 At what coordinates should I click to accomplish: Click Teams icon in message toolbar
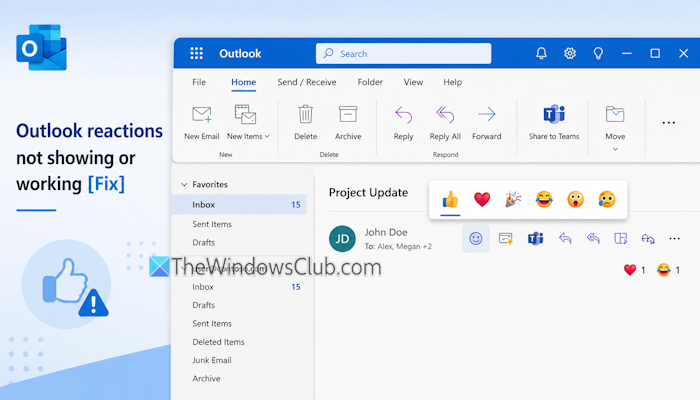tap(535, 238)
